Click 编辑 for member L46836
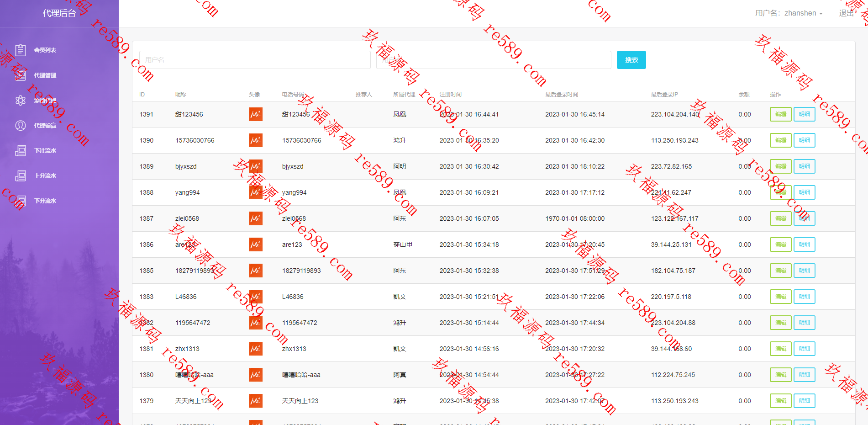Image resolution: width=868 pixels, height=425 pixels. pyautogui.click(x=781, y=297)
